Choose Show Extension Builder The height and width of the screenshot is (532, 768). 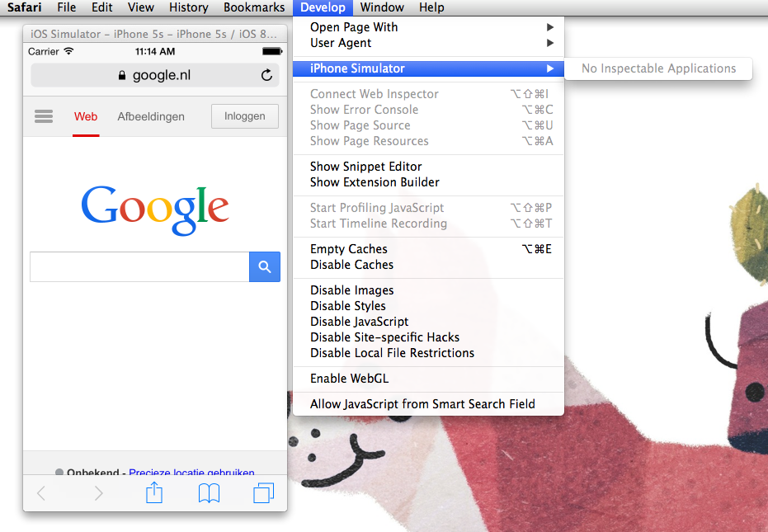click(429, 182)
